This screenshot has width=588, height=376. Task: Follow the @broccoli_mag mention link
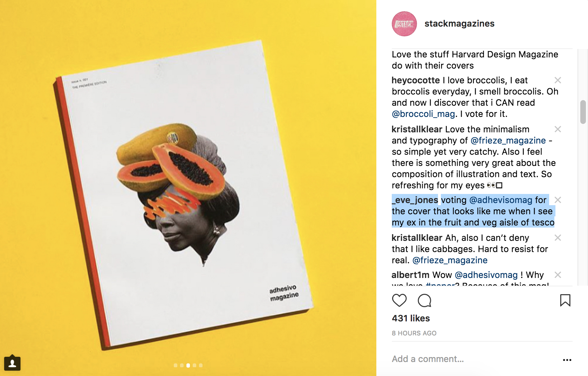point(423,114)
